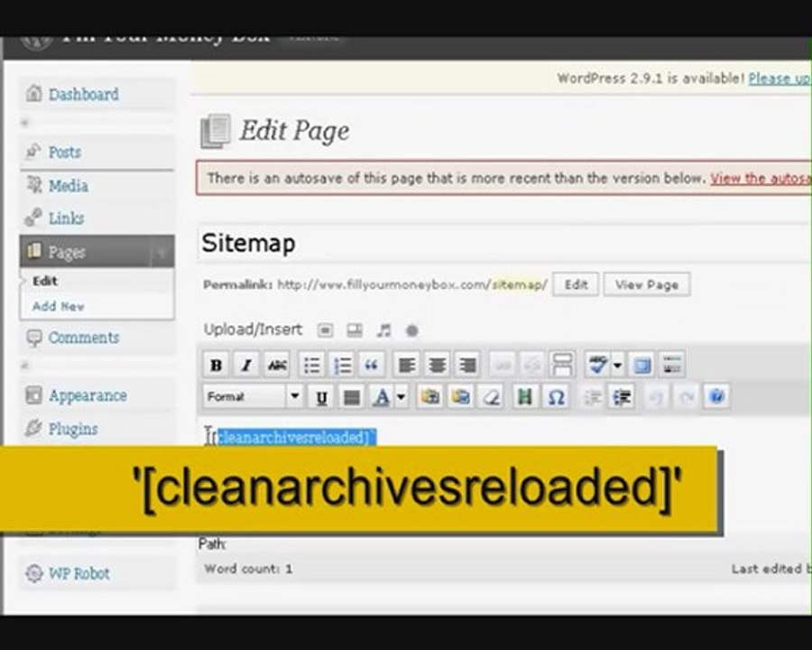
Task: Remove formatting eraser icon
Action: [x=491, y=397]
